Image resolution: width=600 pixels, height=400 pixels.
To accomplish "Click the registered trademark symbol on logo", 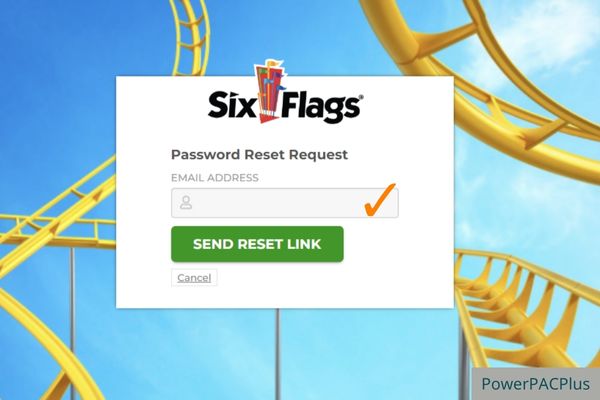I will click(x=361, y=97).
